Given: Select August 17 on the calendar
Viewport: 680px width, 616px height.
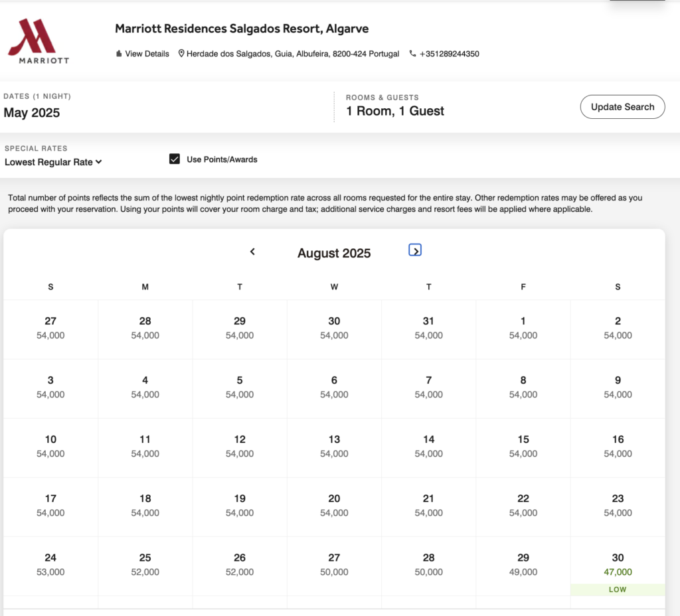Looking at the screenshot, I should [x=50, y=506].
